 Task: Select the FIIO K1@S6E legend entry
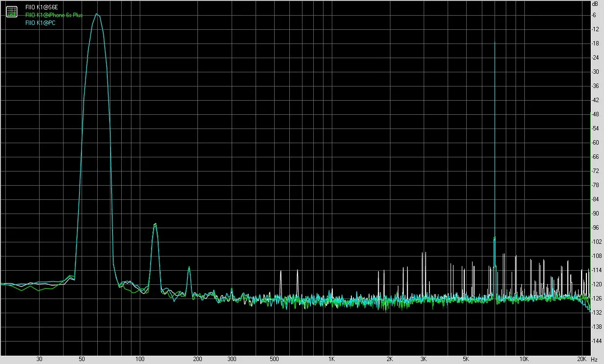point(42,7)
